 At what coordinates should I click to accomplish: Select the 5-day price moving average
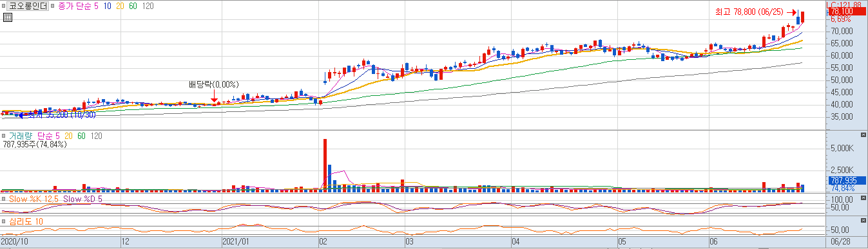pyautogui.click(x=97, y=6)
